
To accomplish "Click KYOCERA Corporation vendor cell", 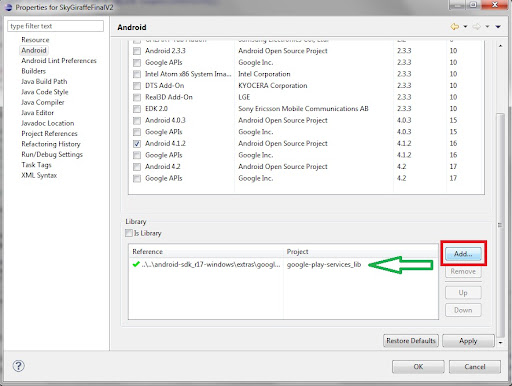I will click(x=273, y=86).
